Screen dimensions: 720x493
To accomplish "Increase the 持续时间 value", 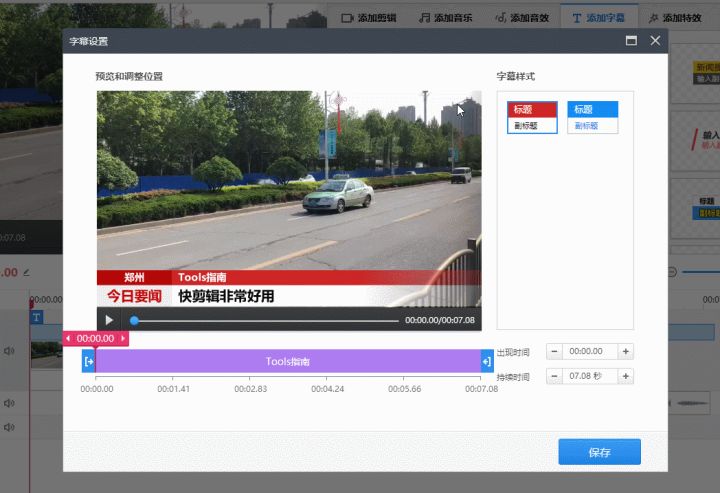I will coord(625,376).
